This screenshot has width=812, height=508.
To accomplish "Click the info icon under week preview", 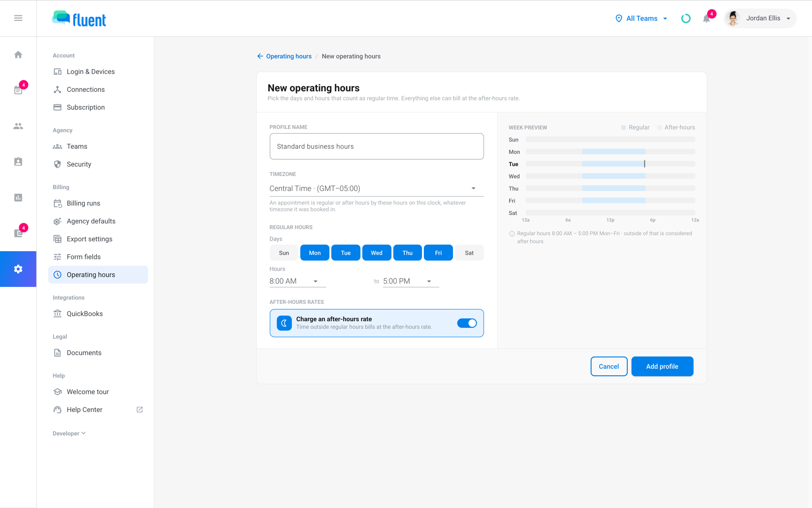I will pyautogui.click(x=512, y=233).
